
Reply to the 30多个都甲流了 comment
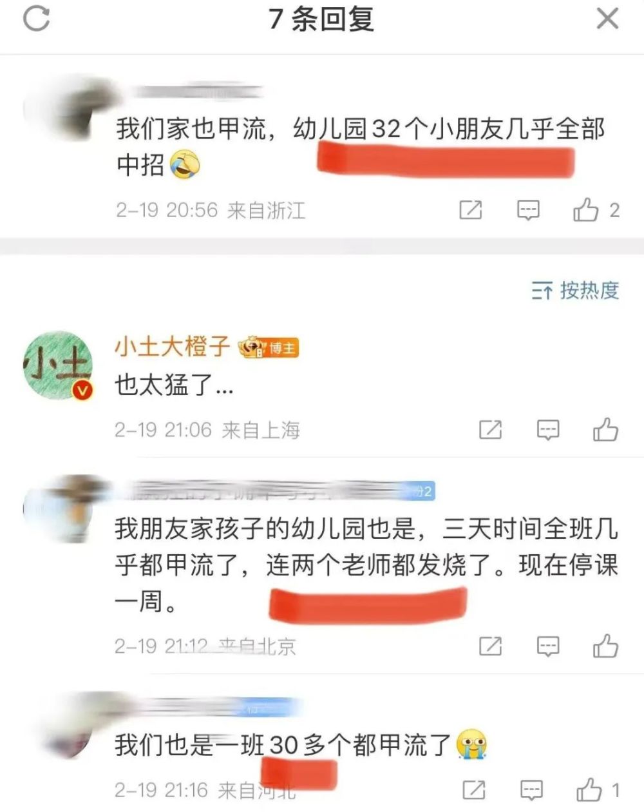point(532,789)
